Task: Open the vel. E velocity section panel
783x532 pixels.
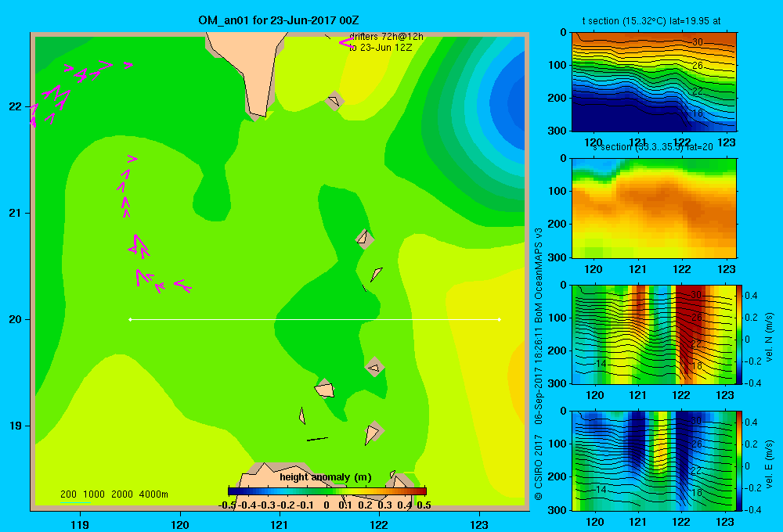Action: [x=654, y=461]
